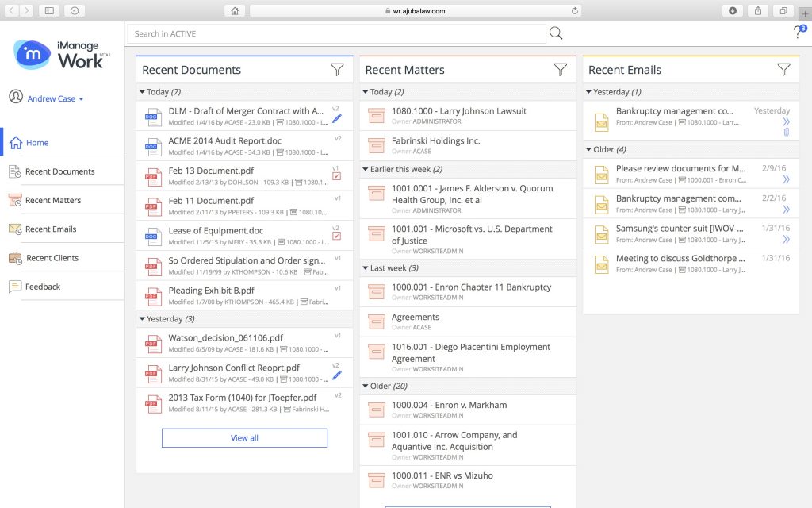Click PDF icon of Feb 11 Document.pdf
The image size is (812, 508).
coord(153,206)
